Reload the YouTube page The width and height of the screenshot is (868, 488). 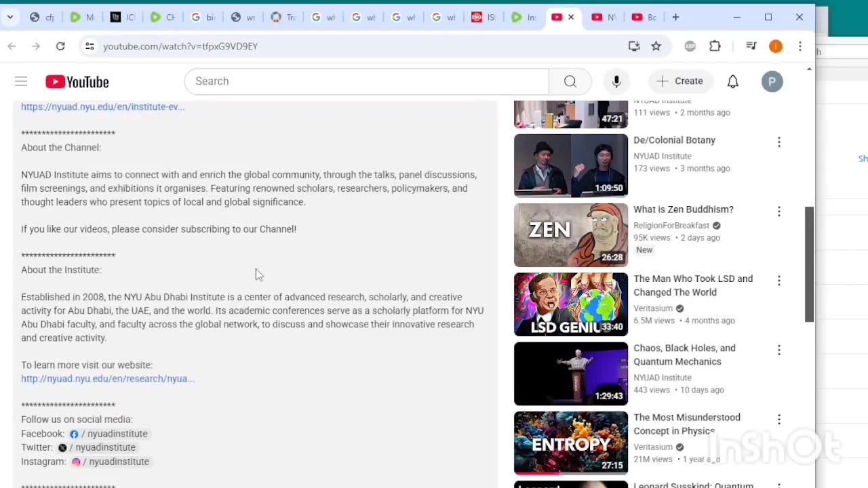coord(60,46)
